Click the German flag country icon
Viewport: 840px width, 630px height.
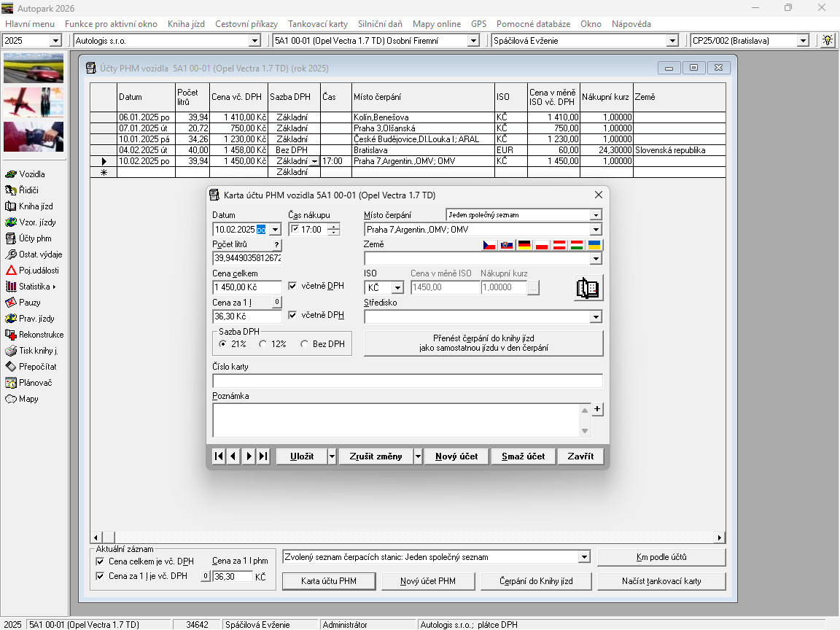(x=524, y=245)
